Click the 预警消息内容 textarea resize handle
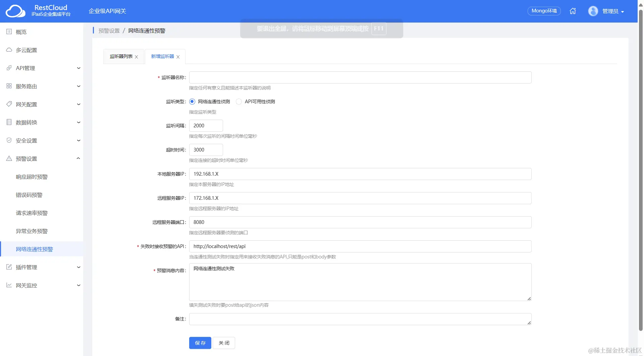Viewport: 644px width, 356px height. coord(529,298)
